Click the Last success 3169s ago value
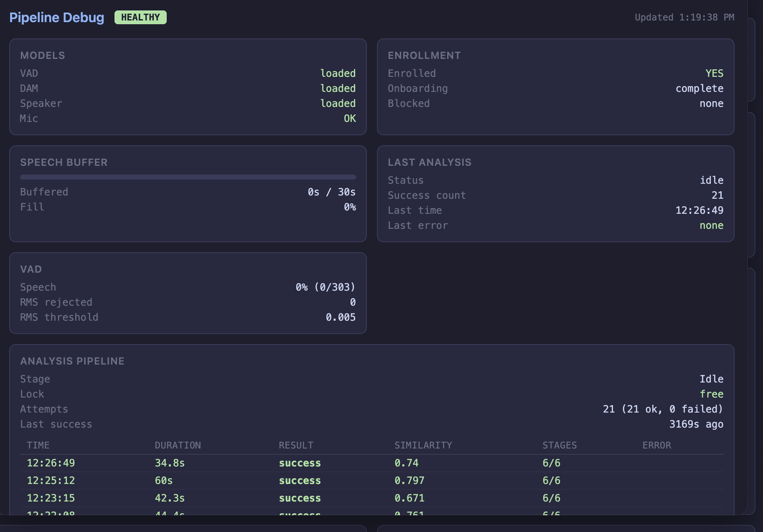This screenshot has width=763, height=532. [696, 424]
